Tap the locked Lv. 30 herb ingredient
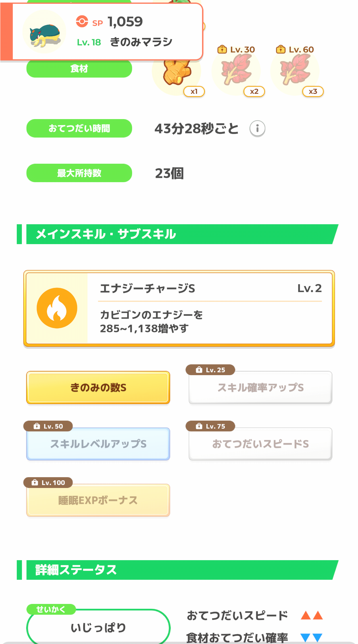 (236, 70)
